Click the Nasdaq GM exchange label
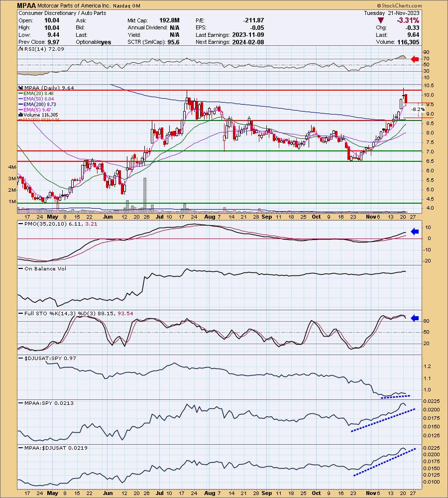This screenshot has height=498, width=448. click(126, 5)
